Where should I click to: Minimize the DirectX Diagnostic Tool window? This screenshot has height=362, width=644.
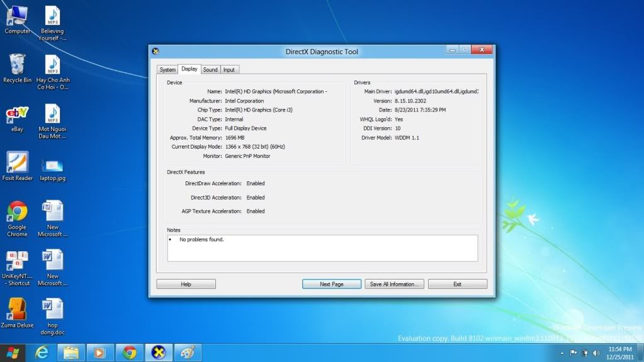pyautogui.click(x=452, y=50)
